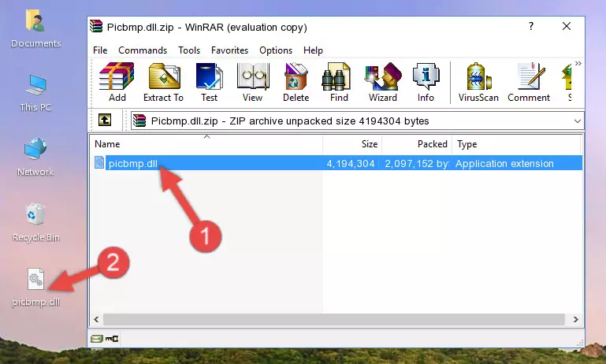Go up one folder level
Screen dimensions: 606x364
click(105, 121)
